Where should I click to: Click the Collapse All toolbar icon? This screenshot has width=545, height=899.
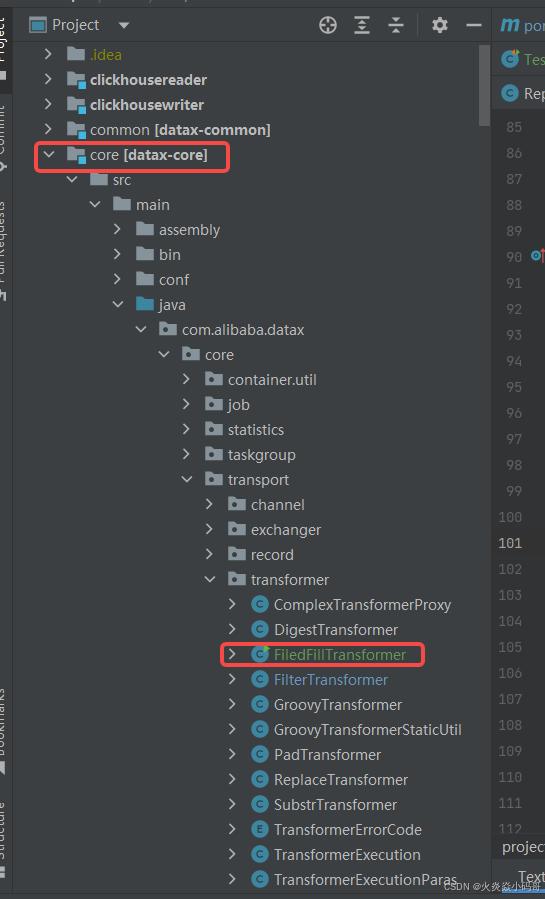tap(396, 25)
